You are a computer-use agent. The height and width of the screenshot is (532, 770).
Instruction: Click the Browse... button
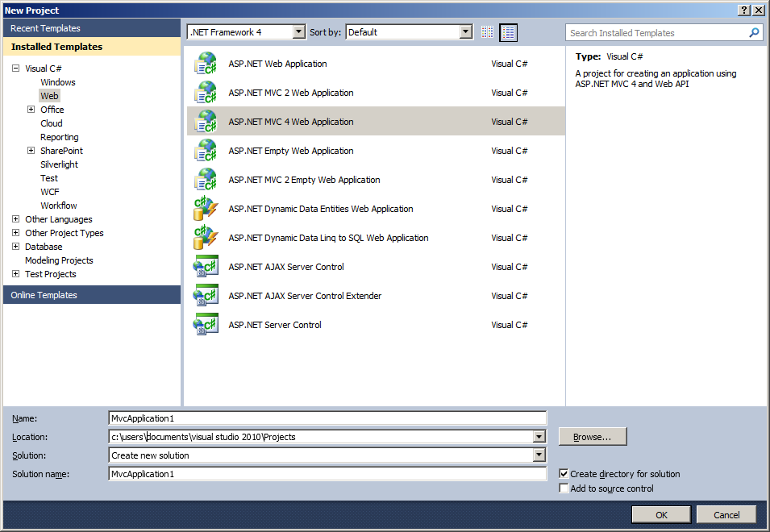[x=593, y=437]
